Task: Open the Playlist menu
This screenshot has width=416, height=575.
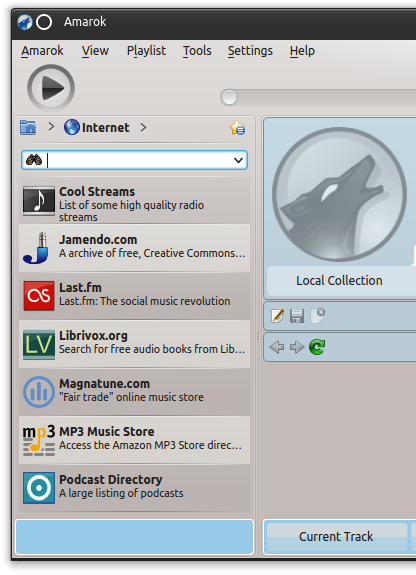Action: click(x=146, y=51)
